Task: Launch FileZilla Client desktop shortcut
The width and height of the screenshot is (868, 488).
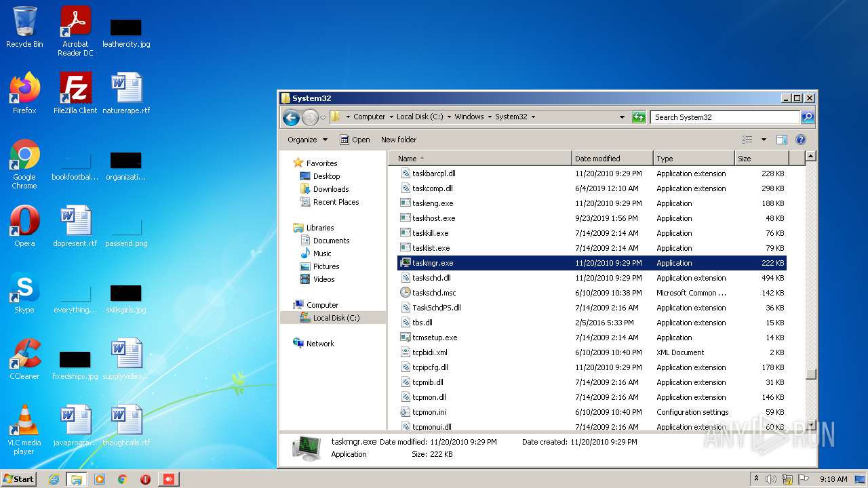Action: (x=75, y=94)
